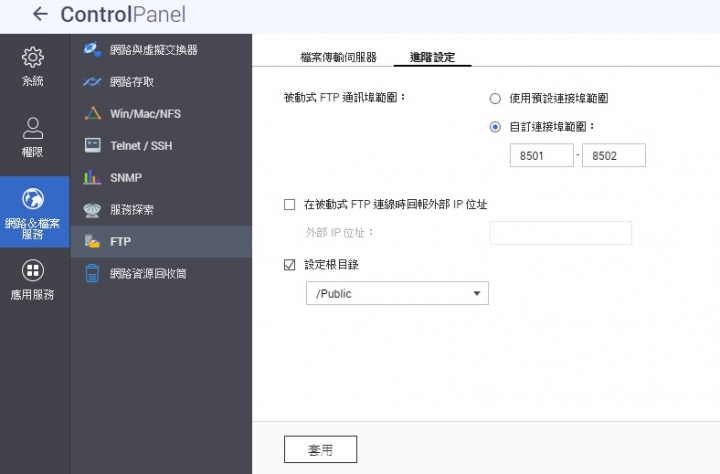Enable 在被動式 FTP 連線時回報外部 IP 位址 checkbox

coord(290,204)
